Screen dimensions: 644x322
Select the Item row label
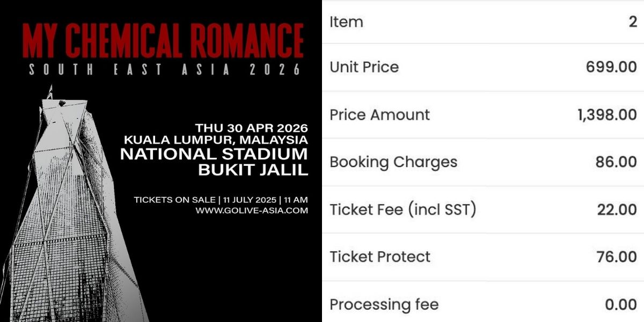[346, 22]
